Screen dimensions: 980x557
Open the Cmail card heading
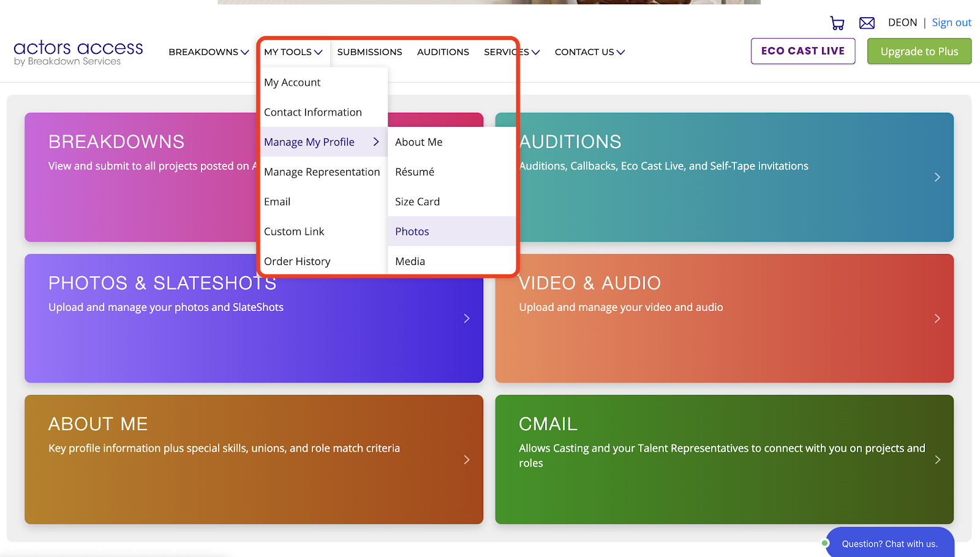[x=548, y=424]
